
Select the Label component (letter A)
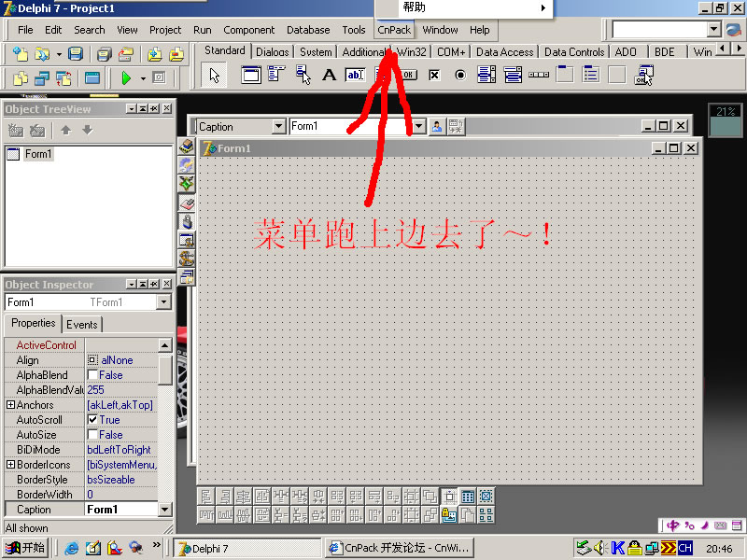329,76
